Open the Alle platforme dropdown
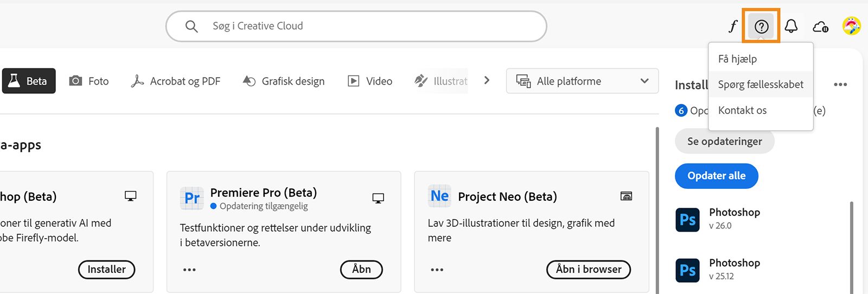Image resolution: width=868 pixels, height=294 pixels. coord(582,81)
